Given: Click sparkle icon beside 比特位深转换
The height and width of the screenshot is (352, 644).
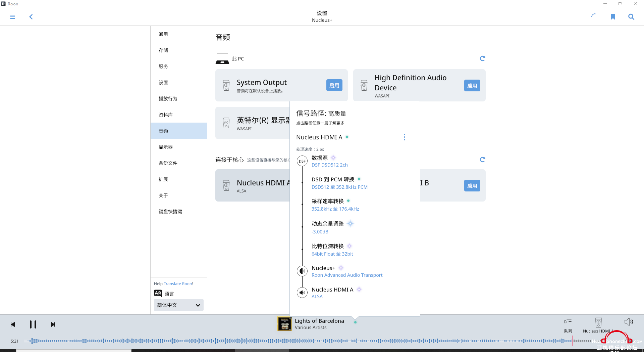Looking at the screenshot, I should click(349, 246).
